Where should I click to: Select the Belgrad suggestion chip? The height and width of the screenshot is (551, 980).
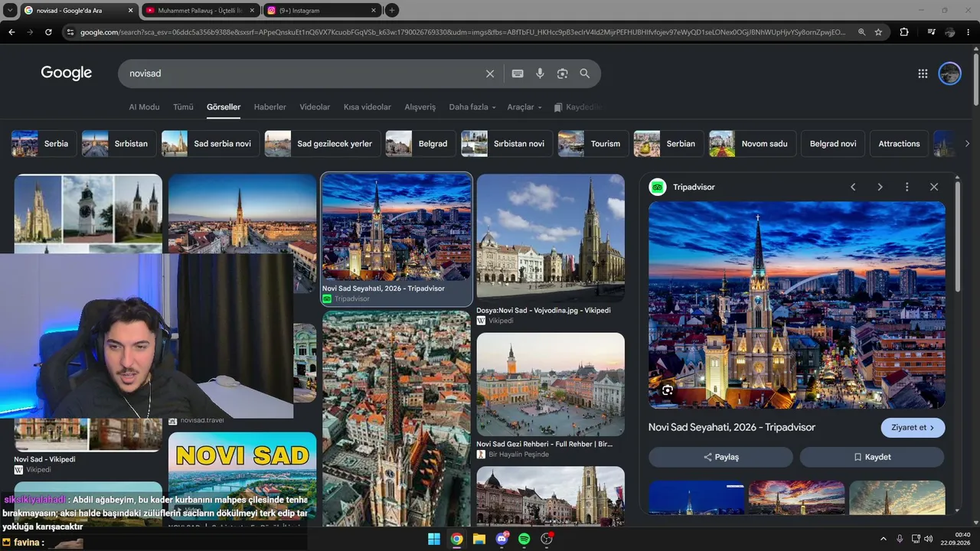tap(420, 144)
